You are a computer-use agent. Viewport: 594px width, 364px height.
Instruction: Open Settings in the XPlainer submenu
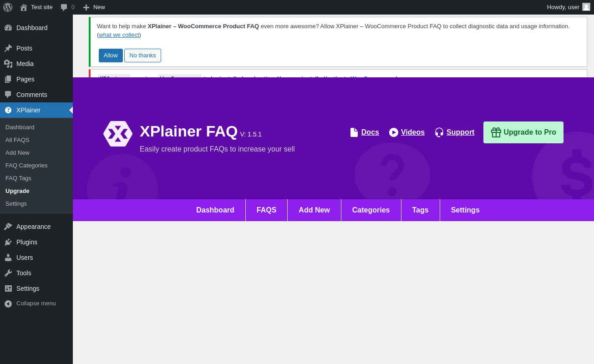coord(16,204)
